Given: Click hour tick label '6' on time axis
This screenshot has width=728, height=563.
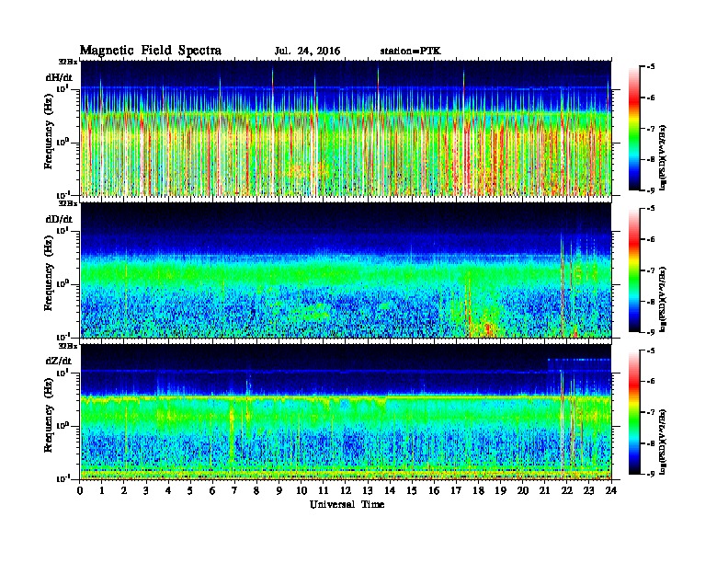Looking at the screenshot, I should (x=212, y=491).
